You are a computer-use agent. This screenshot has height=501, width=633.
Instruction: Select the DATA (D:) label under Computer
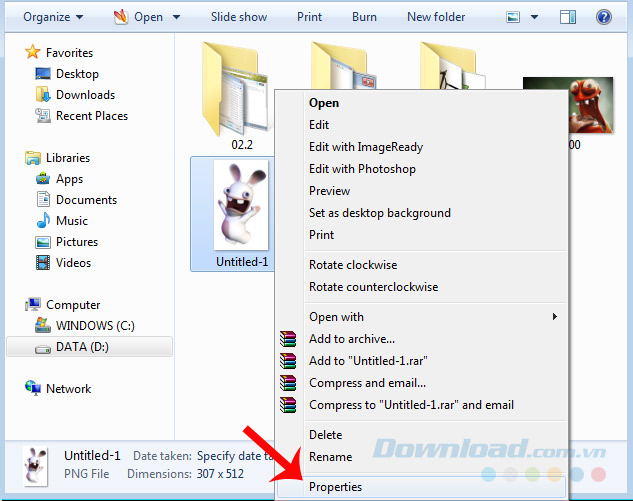coord(82,346)
